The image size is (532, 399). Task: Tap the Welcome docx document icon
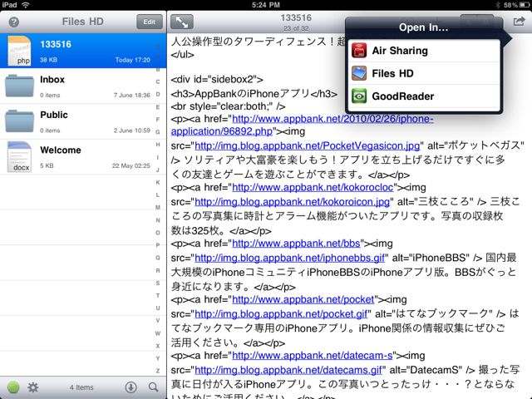(19, 157)
